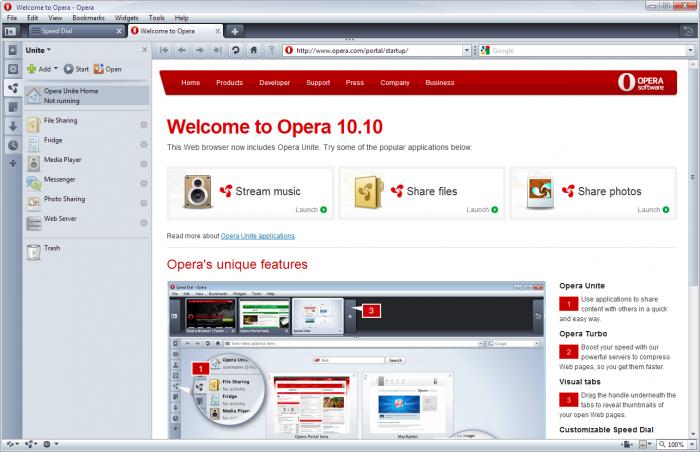Close the Welcome to Opera tab
Viewport: 700px width, 452px height.
[218, 31]
